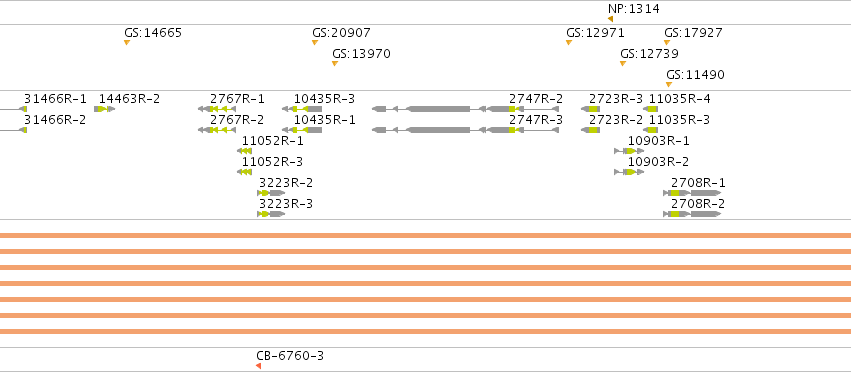The width and height of the screenshot is (851, 372).
Task: Select the GS:12971 insertion marker
Action: pos(569,42)
